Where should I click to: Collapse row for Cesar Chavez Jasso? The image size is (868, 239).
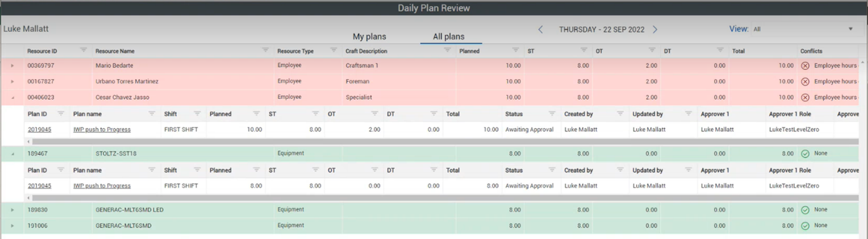(x=12, y=98)
